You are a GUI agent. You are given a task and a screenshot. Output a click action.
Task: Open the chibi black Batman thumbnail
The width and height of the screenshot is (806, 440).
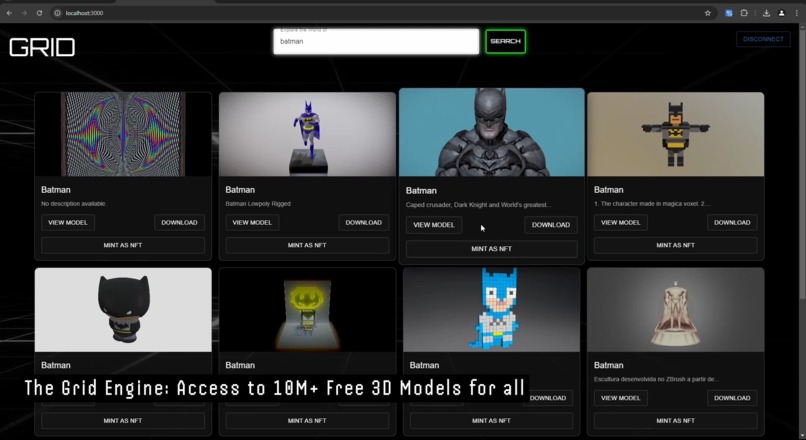[123, 309]
